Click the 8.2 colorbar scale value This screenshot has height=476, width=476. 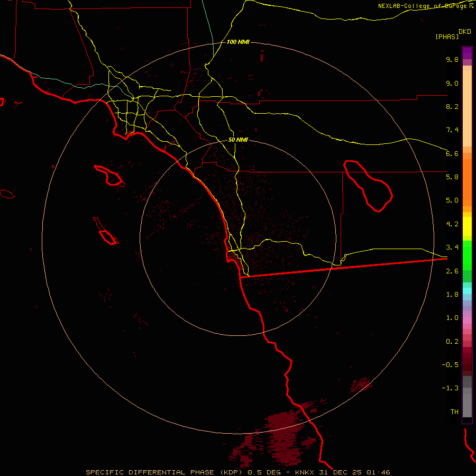coord(452,106)
